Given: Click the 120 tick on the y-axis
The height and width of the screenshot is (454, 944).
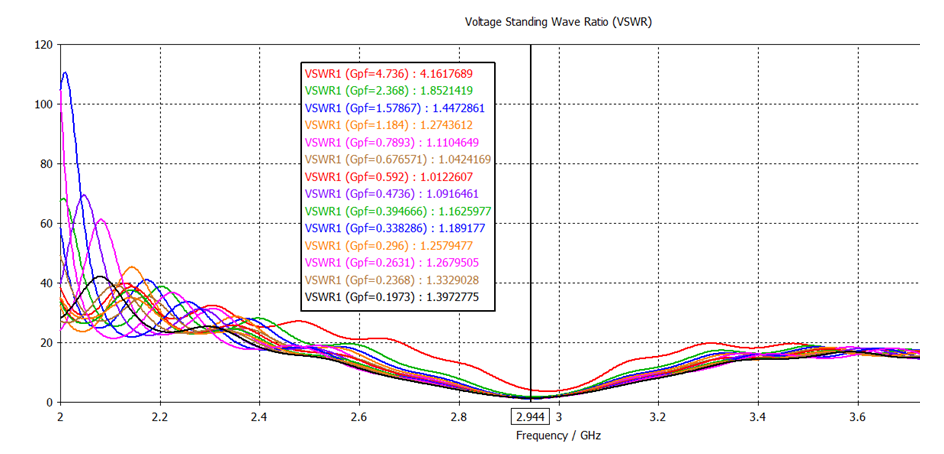Looking at the screenshot, I should 42,45.
